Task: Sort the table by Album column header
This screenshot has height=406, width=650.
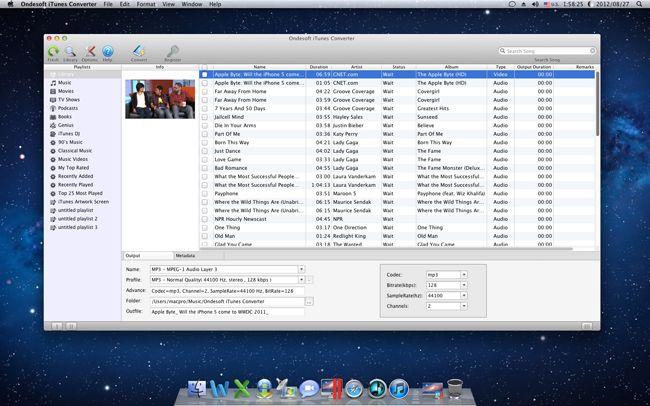Action: pyautogui.click(x=451, y=67)
